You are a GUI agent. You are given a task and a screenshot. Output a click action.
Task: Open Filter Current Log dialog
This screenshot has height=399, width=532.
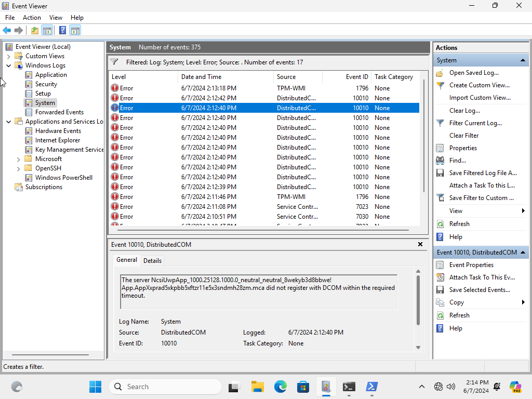pos(475,123)
